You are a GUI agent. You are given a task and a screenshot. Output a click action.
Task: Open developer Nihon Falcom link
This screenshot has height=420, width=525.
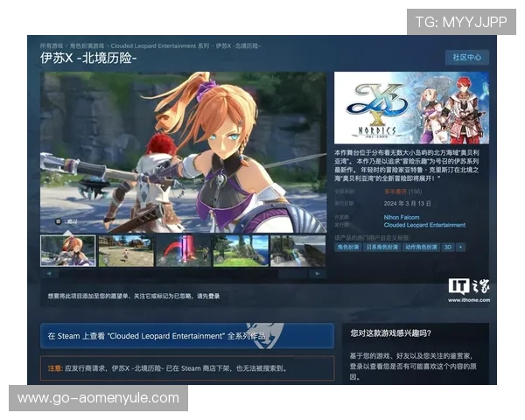pyautogui.click(x=402, y=217)
